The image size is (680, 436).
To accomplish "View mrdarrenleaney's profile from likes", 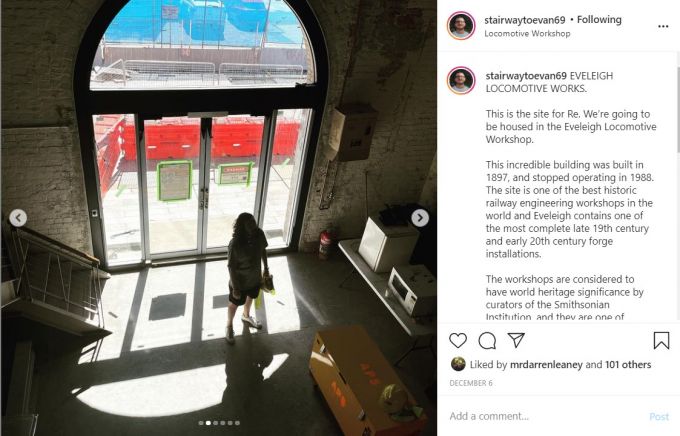I will [x=546, y=364].
